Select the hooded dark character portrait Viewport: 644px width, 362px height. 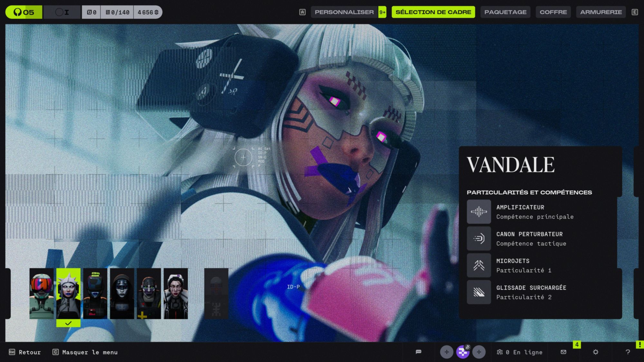point(122,293)
